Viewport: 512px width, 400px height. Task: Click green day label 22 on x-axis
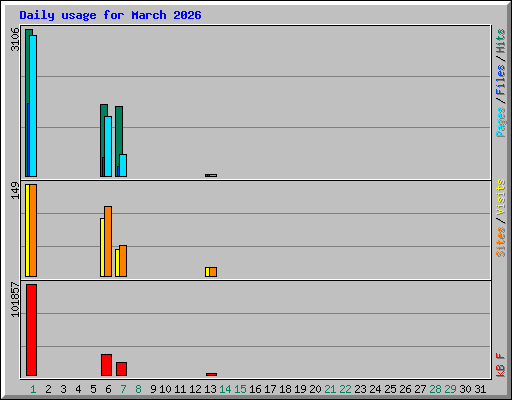pos(345,389)
